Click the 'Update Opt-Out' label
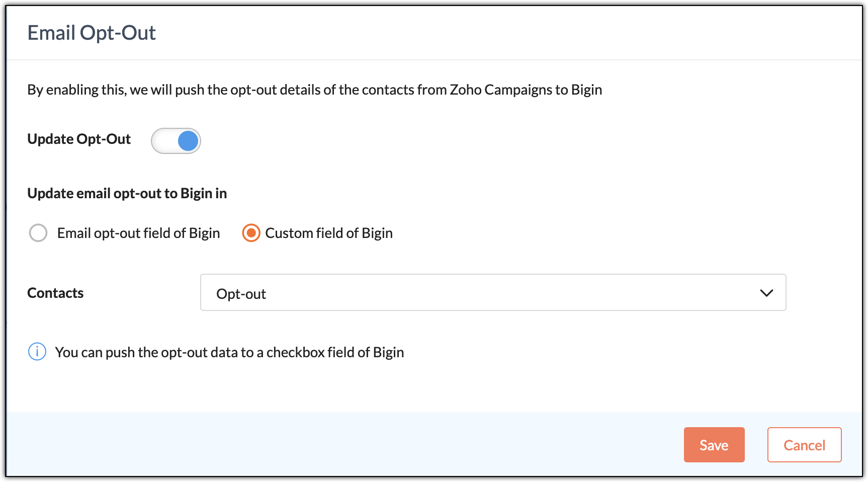 coord(79,139)
